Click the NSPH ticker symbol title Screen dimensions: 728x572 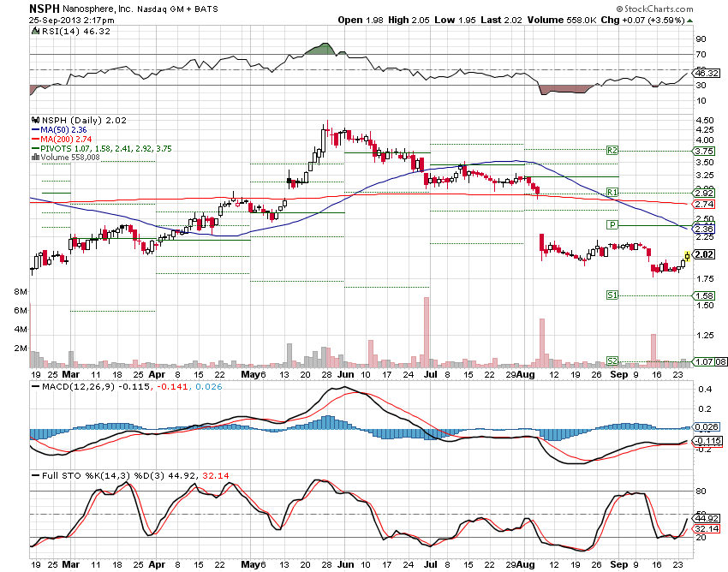click(x=44, y=9)
